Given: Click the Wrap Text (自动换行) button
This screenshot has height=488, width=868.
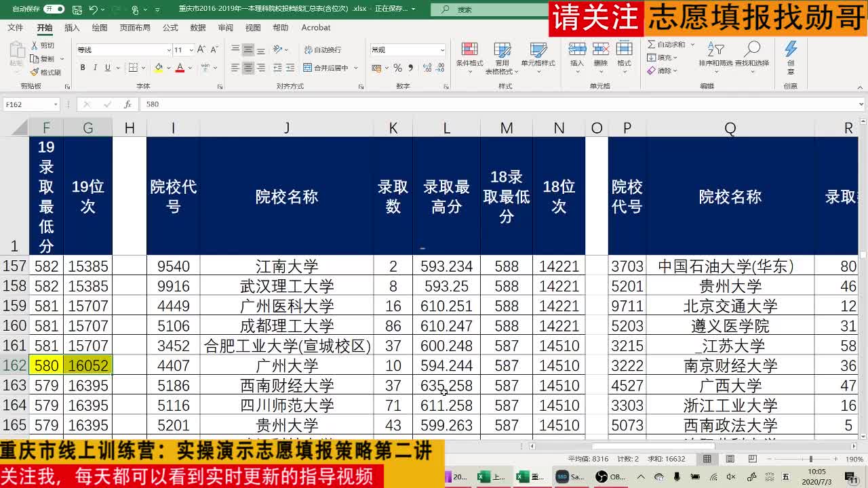Looking at the screenshot, I should (x=323, y=49).
